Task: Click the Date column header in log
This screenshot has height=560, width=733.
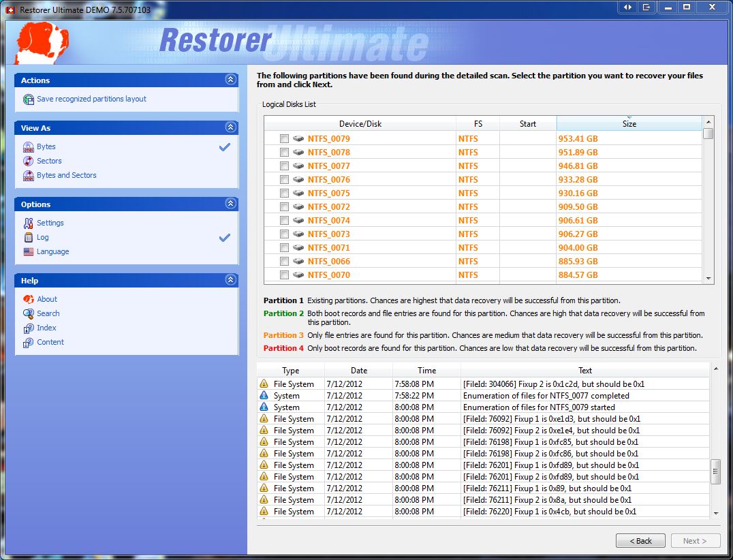Action: click(x=358, y=370)
